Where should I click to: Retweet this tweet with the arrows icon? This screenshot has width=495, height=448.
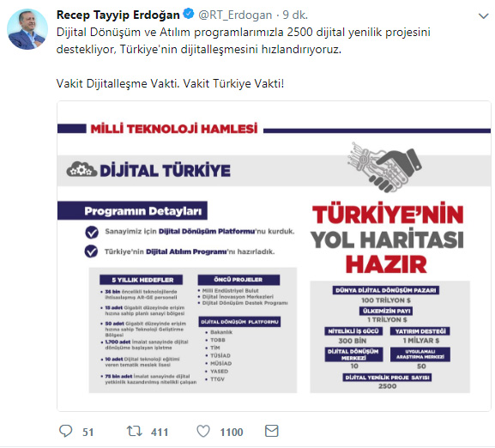coord(134,431)
